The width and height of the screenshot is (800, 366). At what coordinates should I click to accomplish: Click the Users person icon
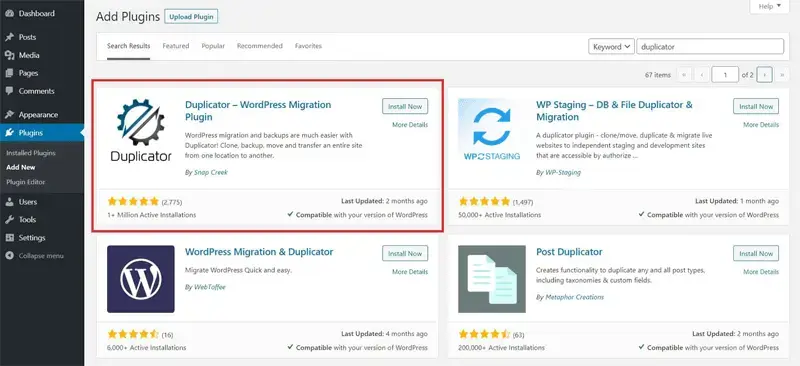click(x=9, y=202)
